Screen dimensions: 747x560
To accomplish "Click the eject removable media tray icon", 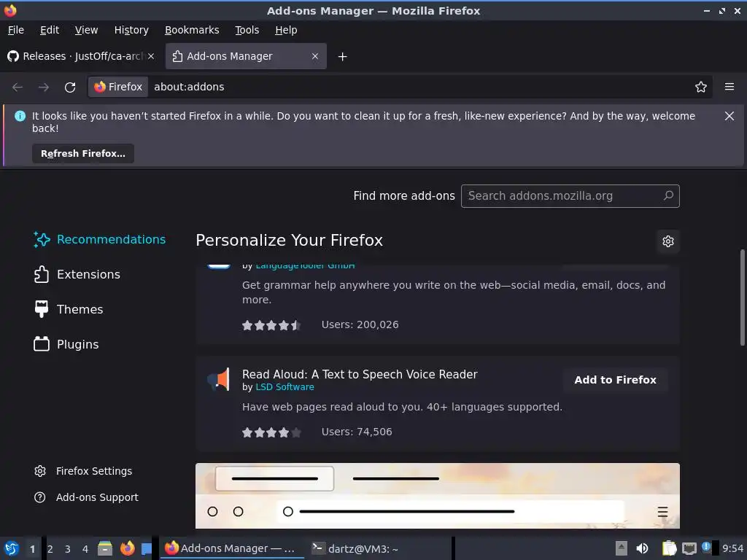I will pos(622,548).
